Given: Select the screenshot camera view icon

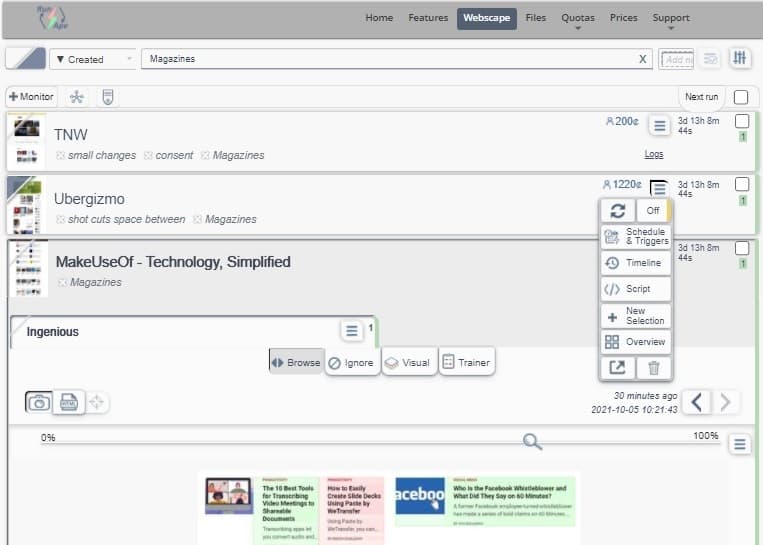Looking at the screenshot, I should point(39,402).
